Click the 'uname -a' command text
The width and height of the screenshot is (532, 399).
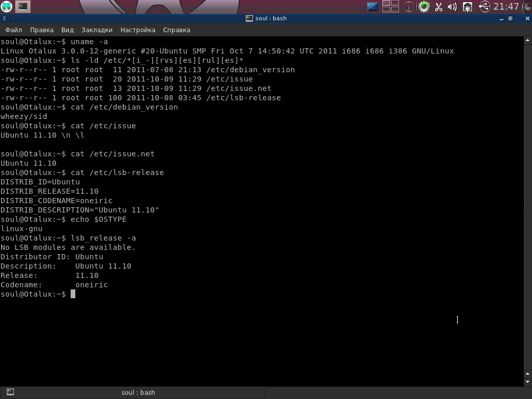[x=89, y=42]
